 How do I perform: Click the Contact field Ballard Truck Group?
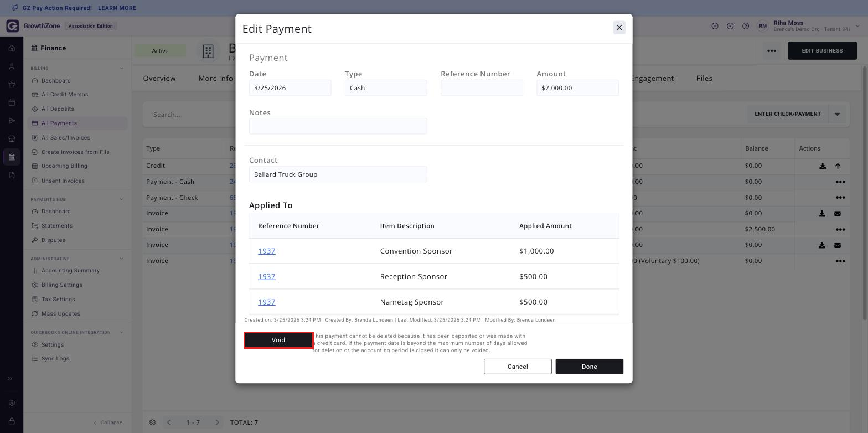(338, 174)
